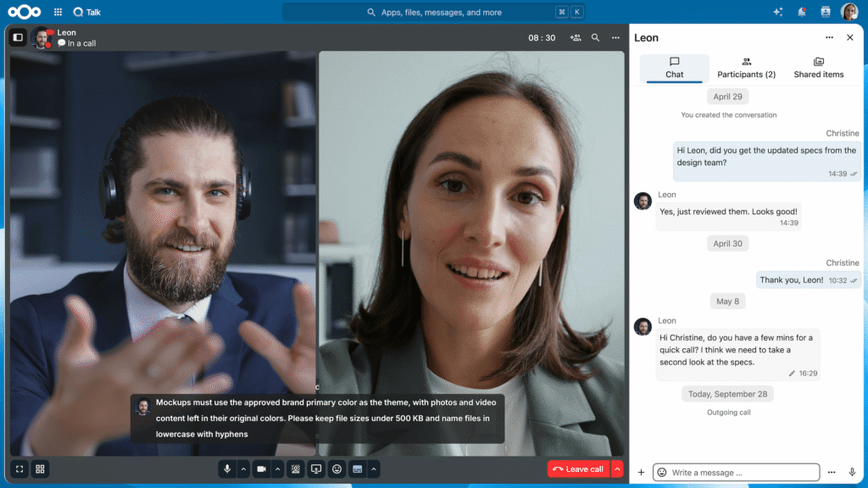Search within the conversation
This screenshot has height=488, width=868.
pyautogui.click(x=595, y=37)
